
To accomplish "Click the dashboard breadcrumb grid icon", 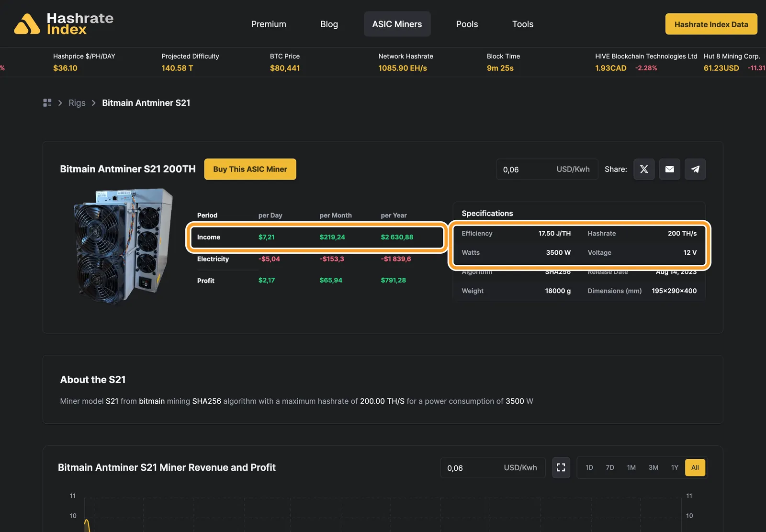I will 47,102.
